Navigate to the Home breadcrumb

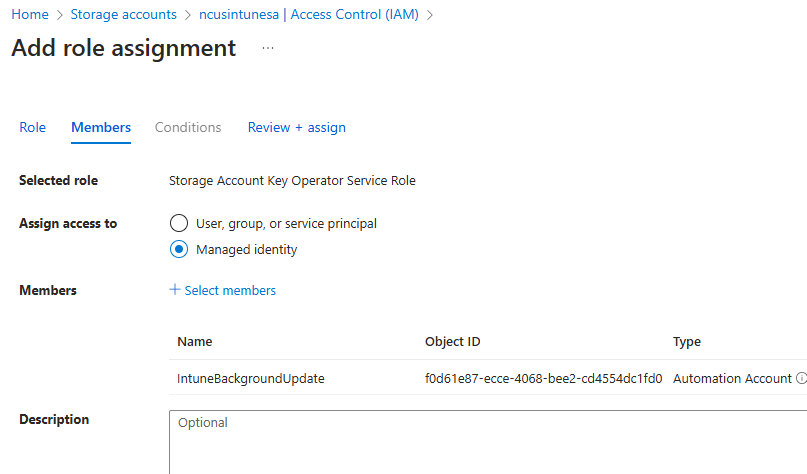[x=30, y=15]
